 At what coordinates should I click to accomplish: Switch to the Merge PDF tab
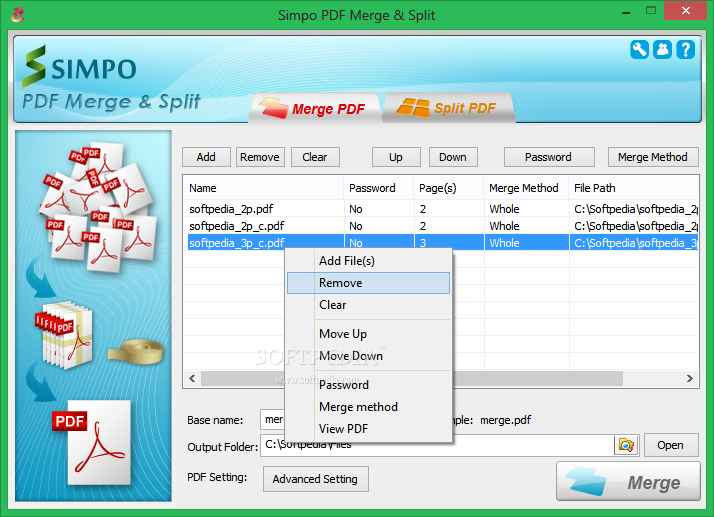(x=314, y=108)
